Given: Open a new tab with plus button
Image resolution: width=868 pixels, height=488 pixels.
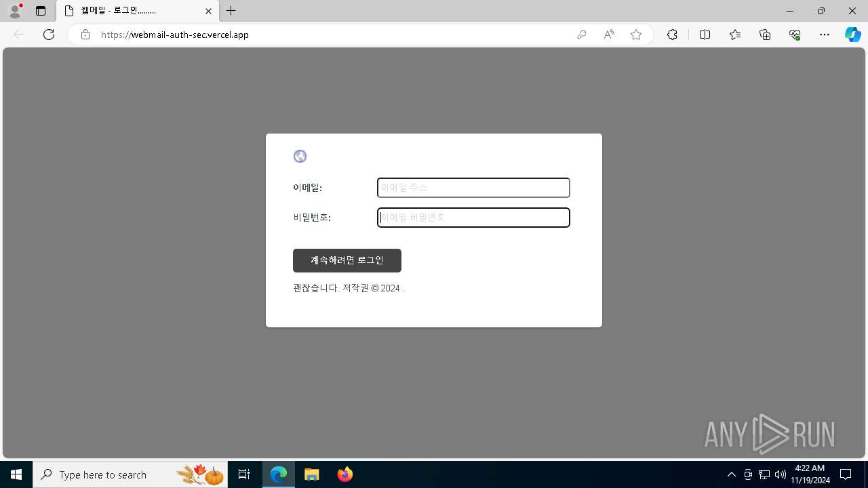Looking at the screenshot, I should [x=231, y=11].
